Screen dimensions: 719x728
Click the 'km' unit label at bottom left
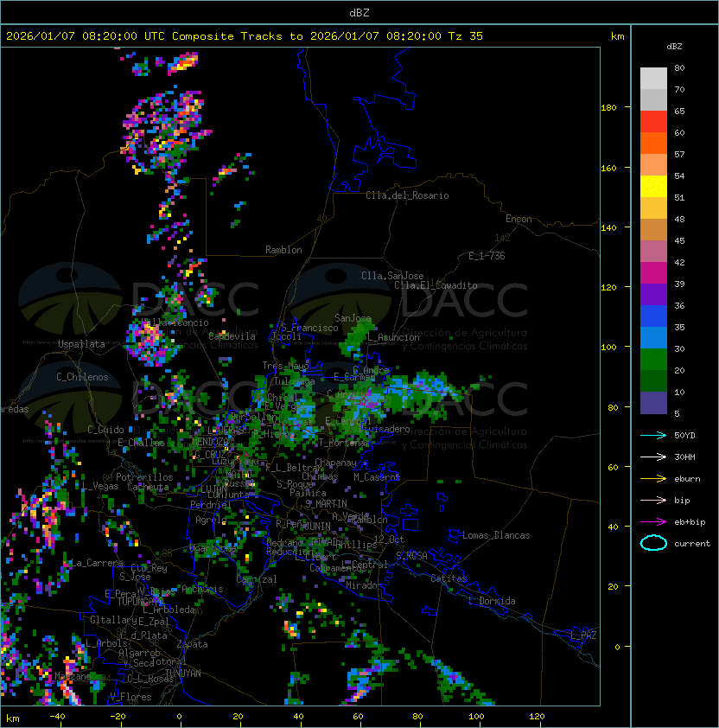point(13,718)
